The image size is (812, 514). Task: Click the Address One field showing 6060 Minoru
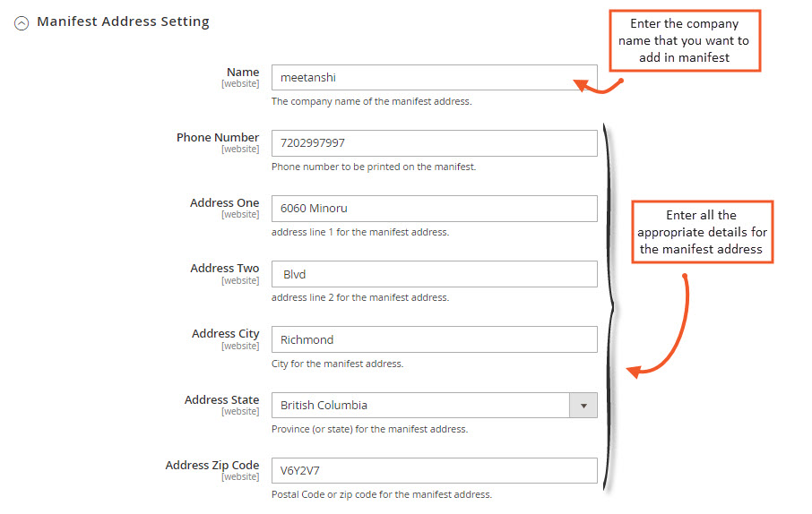tap(434, 209)
